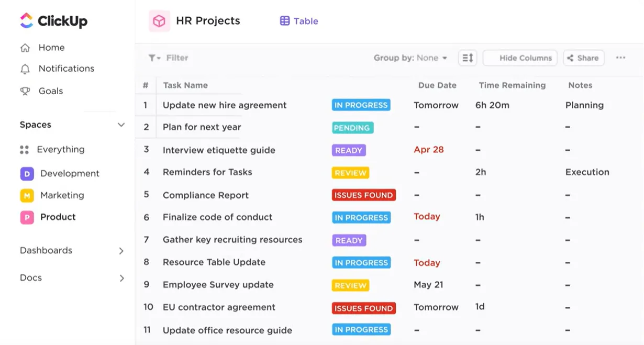
Task: Click the Planning note cell
Action: coord(584,105)
